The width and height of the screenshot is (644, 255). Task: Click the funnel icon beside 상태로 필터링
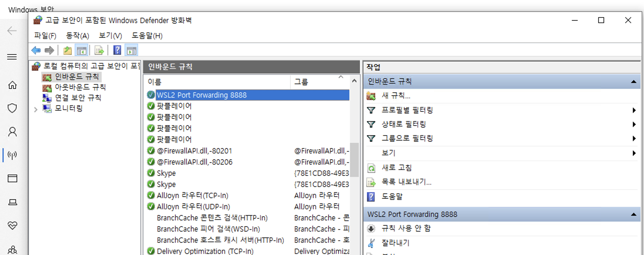tap(371, 125)
